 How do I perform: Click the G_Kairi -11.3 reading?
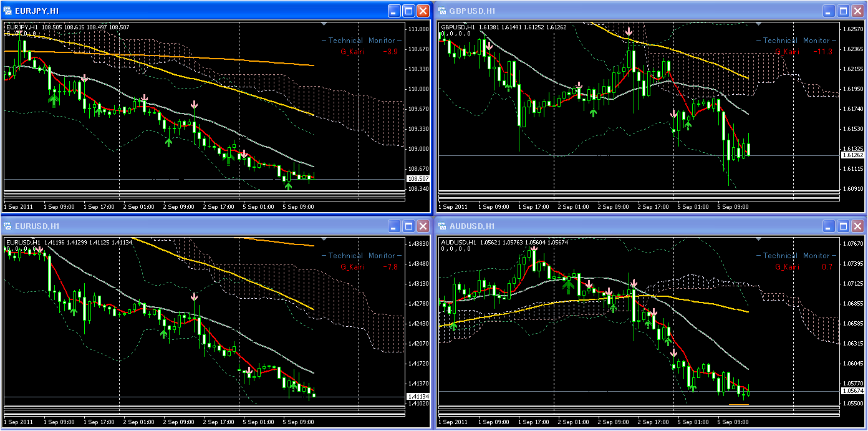point(804,52)
